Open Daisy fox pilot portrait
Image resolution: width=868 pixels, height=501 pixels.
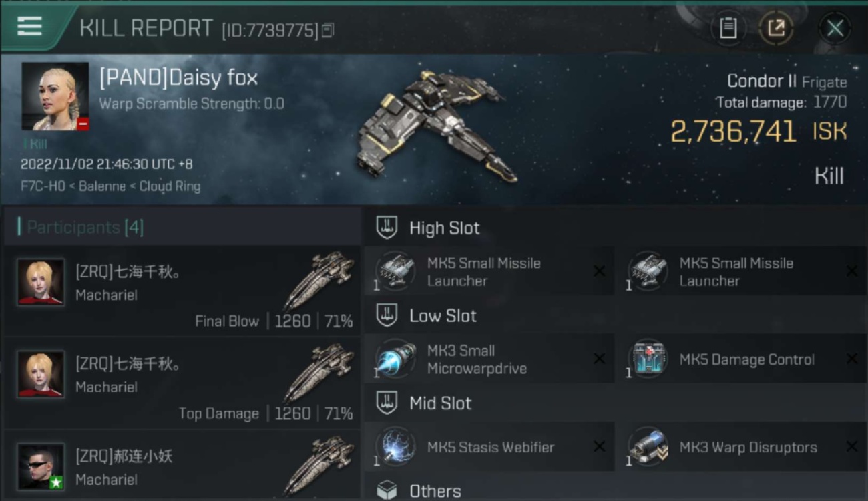coord(55,96)
